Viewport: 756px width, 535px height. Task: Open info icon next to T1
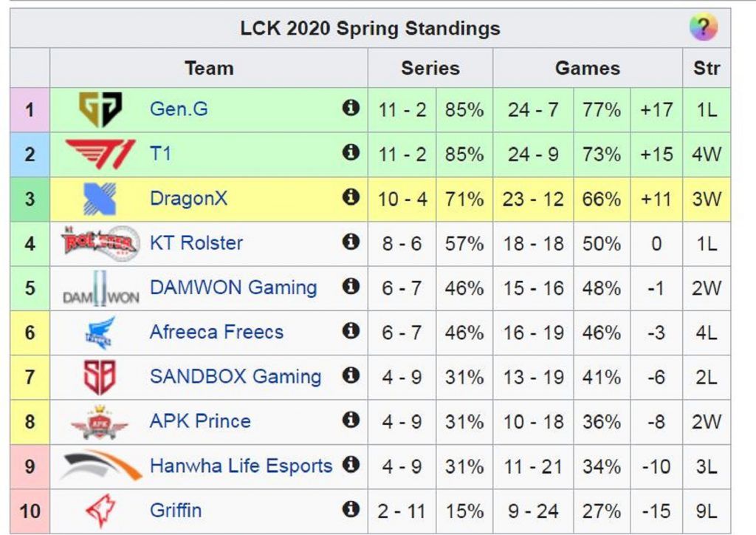351,153
